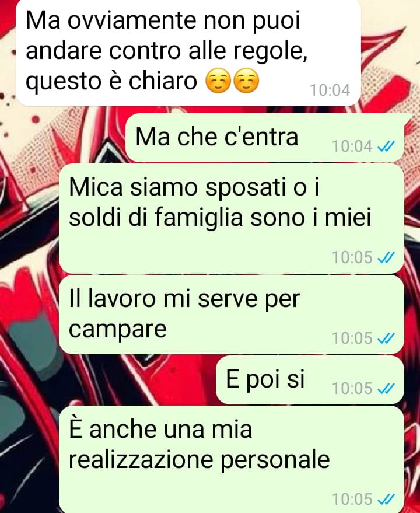Tap read ticks on 'E poi si' message
The image size is (420, 513).
point(386,389)
